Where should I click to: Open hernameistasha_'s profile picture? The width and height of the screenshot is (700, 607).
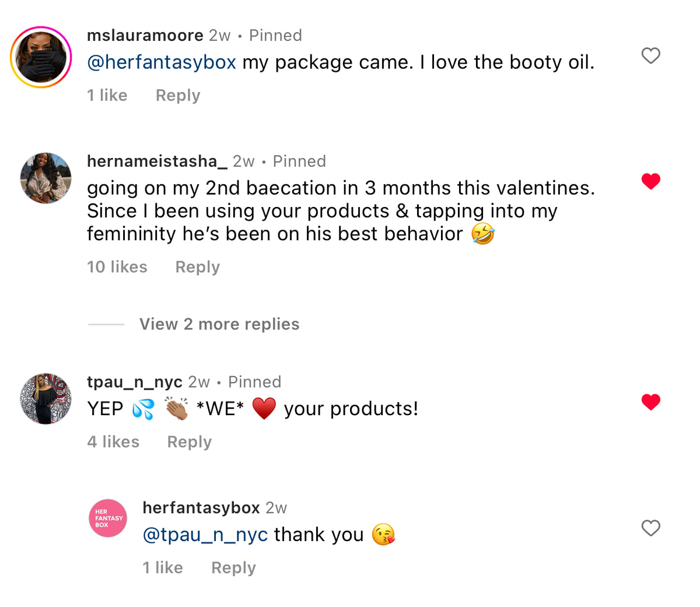coord(45,178)
